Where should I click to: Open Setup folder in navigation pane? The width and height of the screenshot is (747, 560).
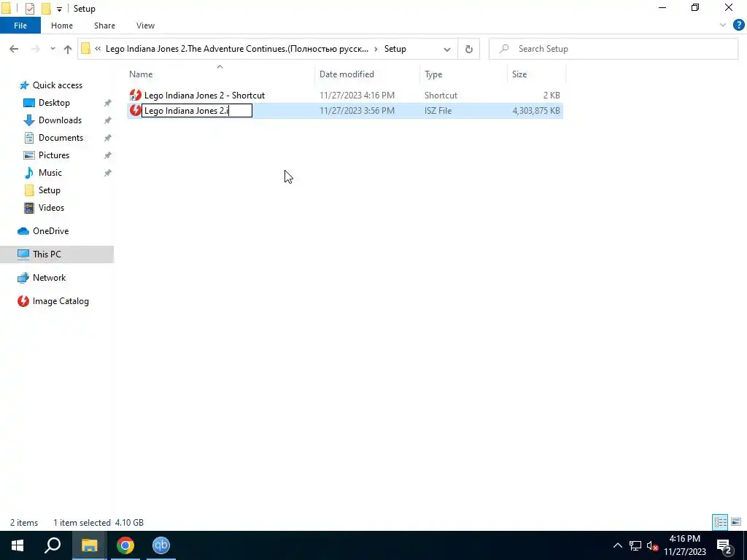tap(49, 190)
